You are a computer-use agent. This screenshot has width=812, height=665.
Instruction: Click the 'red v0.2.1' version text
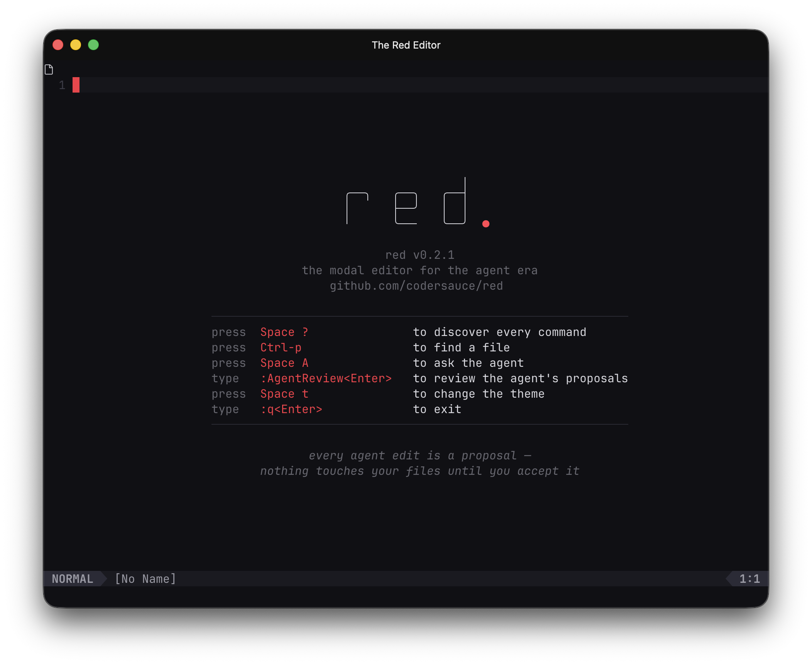pos(420,255)
